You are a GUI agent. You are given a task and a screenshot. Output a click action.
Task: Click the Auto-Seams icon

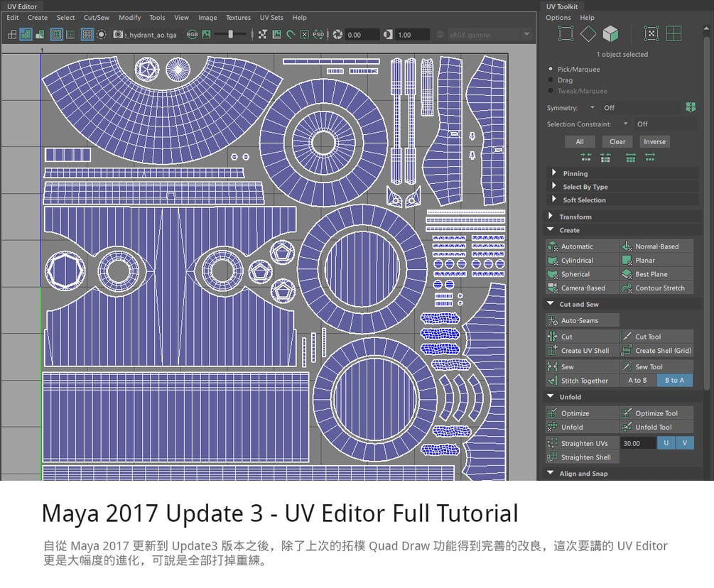[552, 320]
